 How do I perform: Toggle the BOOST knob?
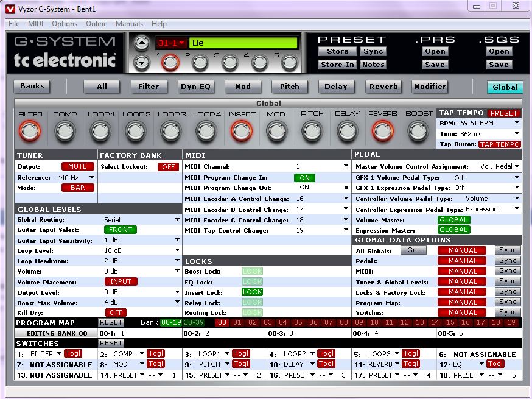(418, 132)
